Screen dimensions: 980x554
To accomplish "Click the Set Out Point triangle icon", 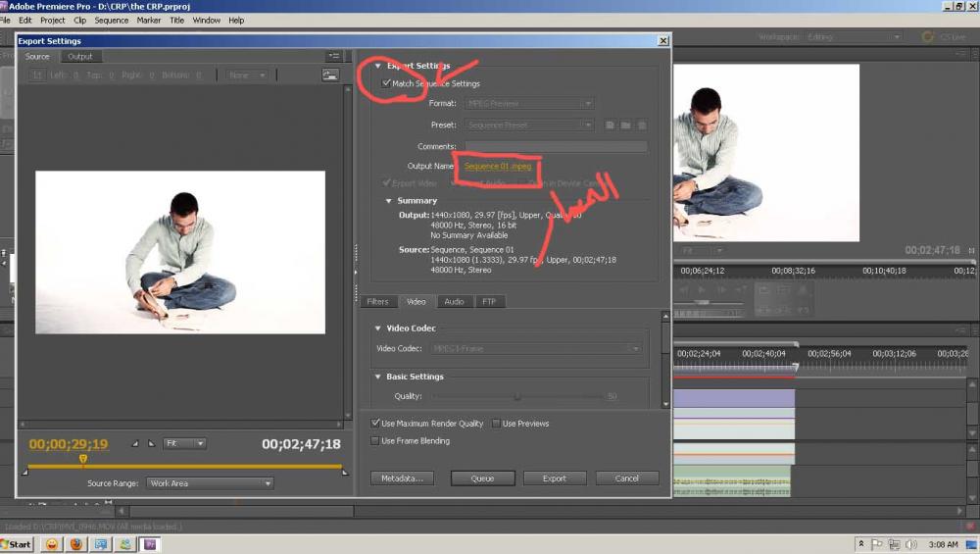I will 151,444.
